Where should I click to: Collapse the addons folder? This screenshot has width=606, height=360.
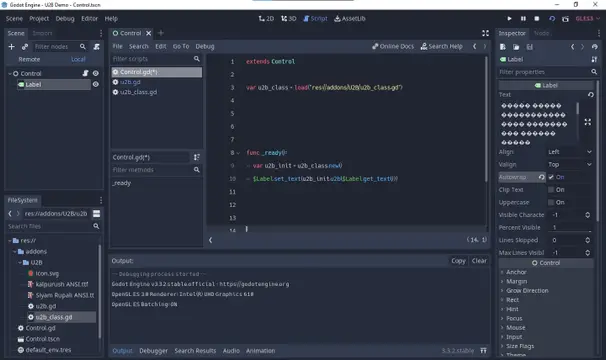point(15,252)
